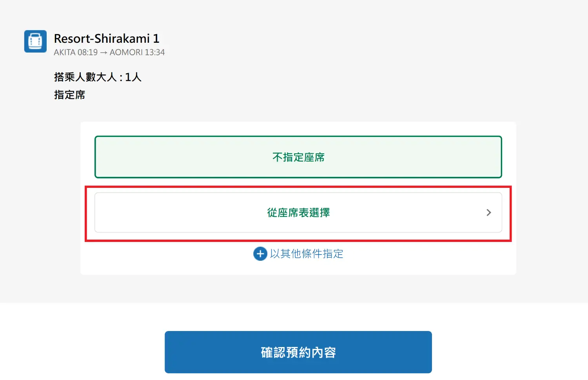Screen dimensions: 588x380
Task: Click the 1人 passenger count
Action: (x=133, y=77)
